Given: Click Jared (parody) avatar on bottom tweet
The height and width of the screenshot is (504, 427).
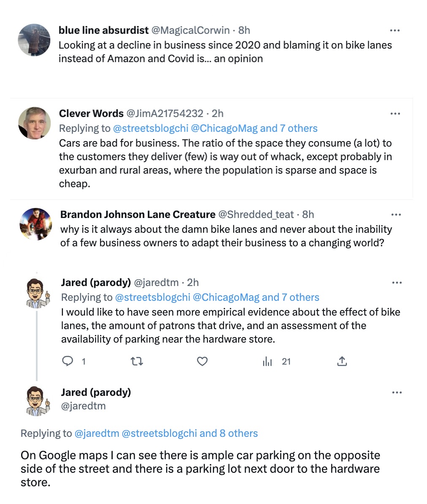Looking at the screenshot, I should (37, 400).
